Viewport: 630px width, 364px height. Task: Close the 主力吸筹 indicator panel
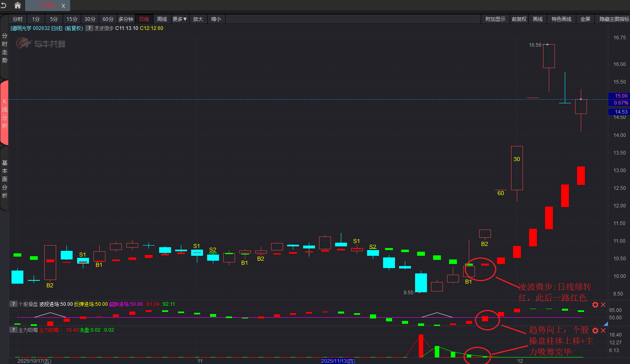click(603, 330)
